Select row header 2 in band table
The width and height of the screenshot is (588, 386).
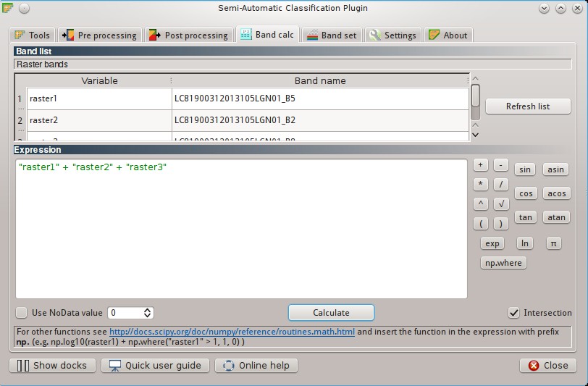20,120
